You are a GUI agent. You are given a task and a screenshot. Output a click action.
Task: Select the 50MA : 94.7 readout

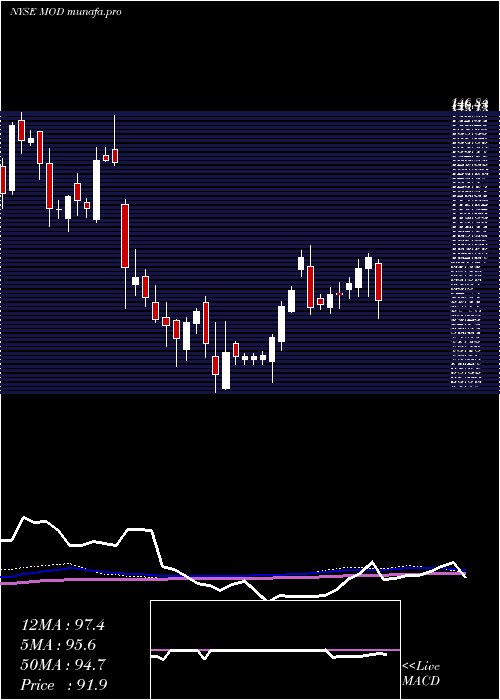[x=62, y=665]
